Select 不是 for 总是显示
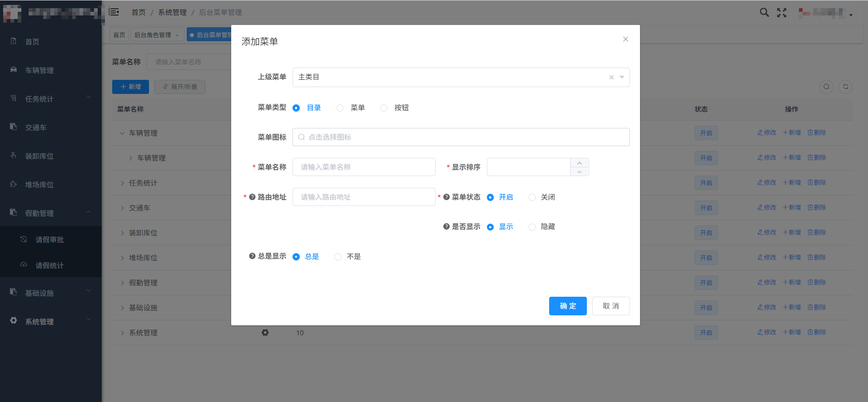 click(x=338, y=257)
